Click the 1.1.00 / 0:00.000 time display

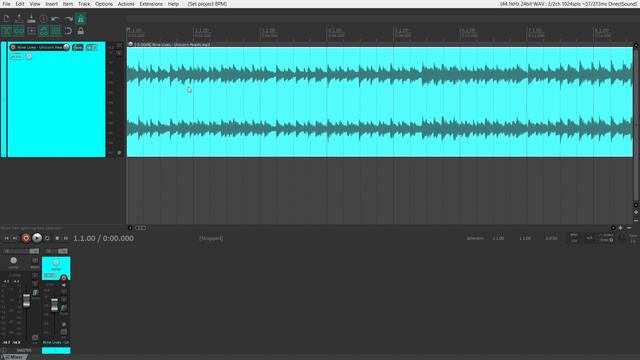pyautogui.click(x=103, y=238)
